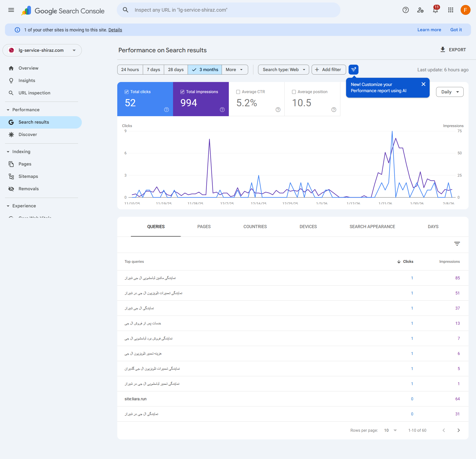Click Average CTR help icon
Image resolution: width=476 pixels, height=459 pixels.
tap(278, 110)
